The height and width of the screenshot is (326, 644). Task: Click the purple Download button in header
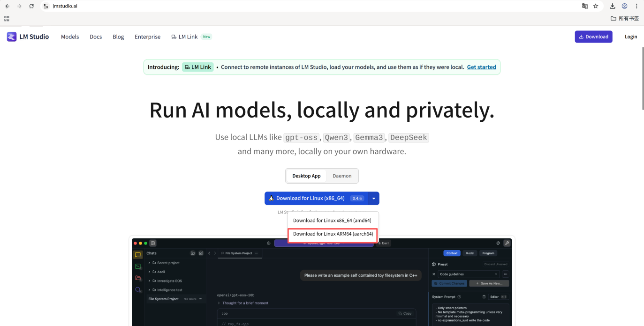click(x=593, y=37)
